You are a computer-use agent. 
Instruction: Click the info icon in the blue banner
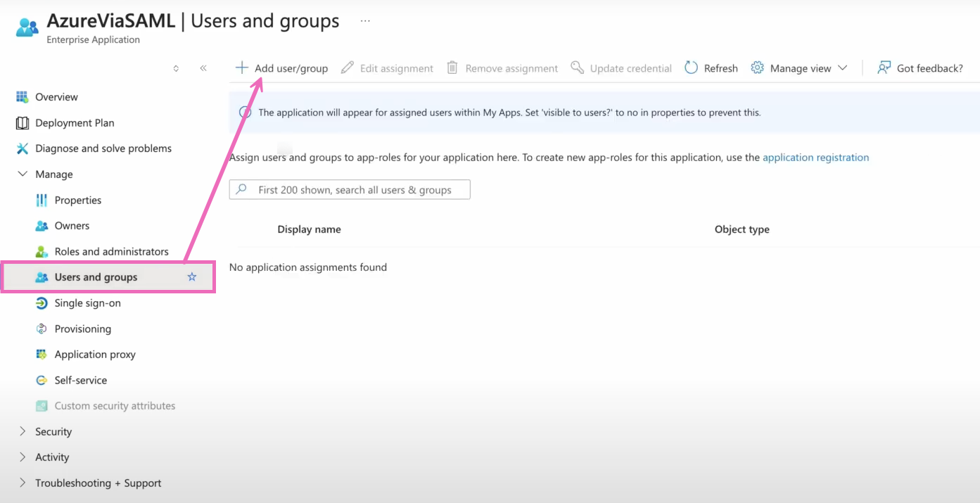click(245, 112)
